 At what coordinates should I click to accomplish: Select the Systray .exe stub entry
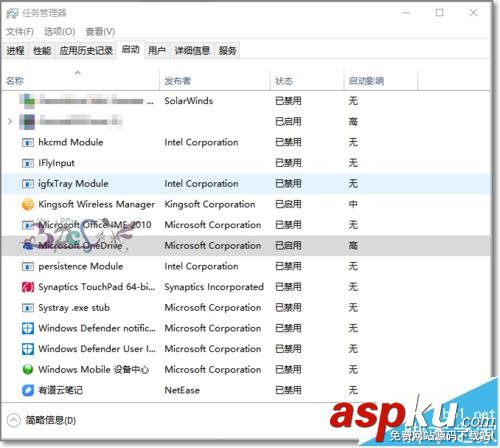click(246, 308)
